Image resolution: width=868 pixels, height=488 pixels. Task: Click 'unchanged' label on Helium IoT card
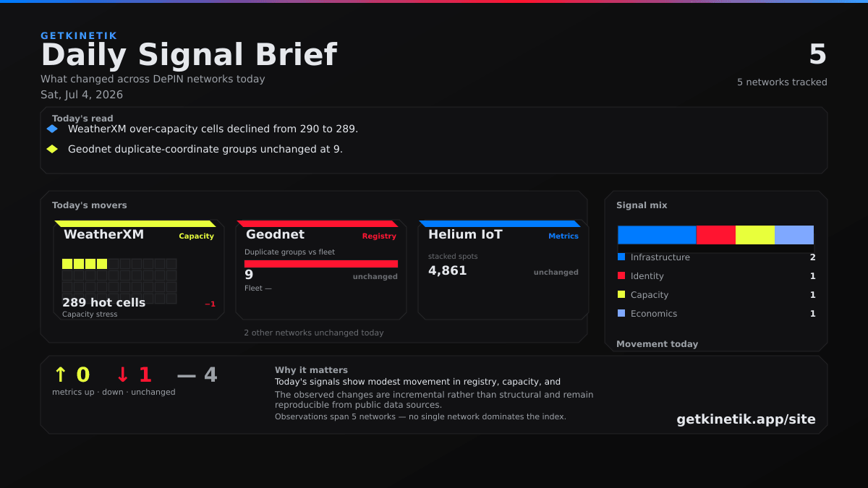click(556, 273)
